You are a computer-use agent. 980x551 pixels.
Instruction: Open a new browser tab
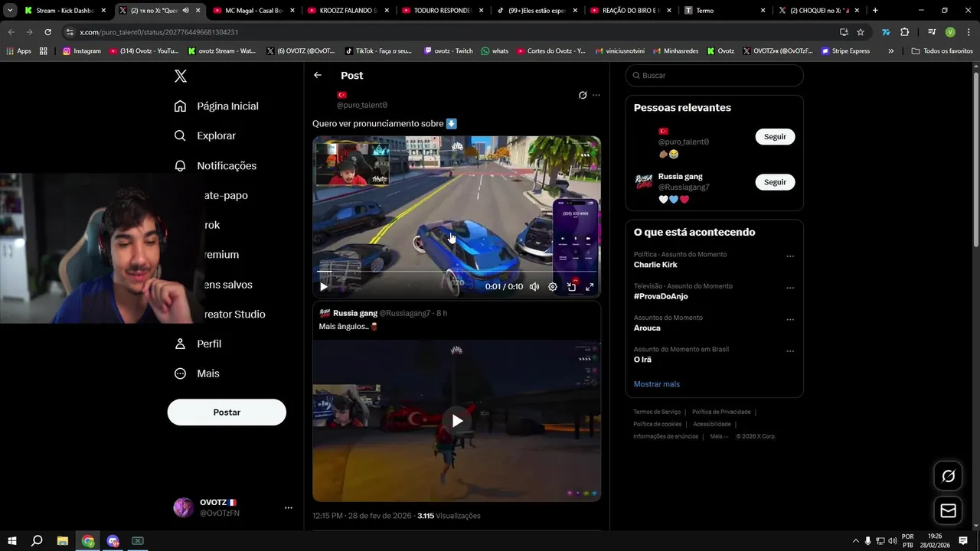[x=875, y=11]
